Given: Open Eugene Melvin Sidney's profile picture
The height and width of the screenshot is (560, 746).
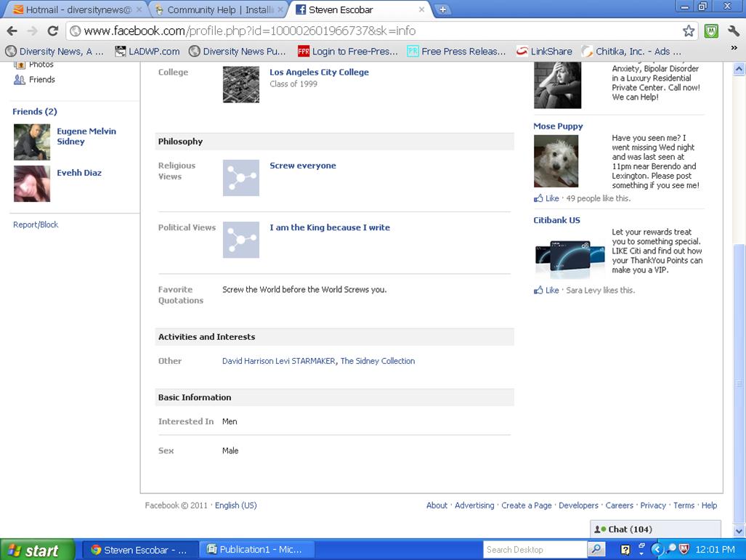Looking at the screenshot, I should pyautogui.click(x=31, y=142).
